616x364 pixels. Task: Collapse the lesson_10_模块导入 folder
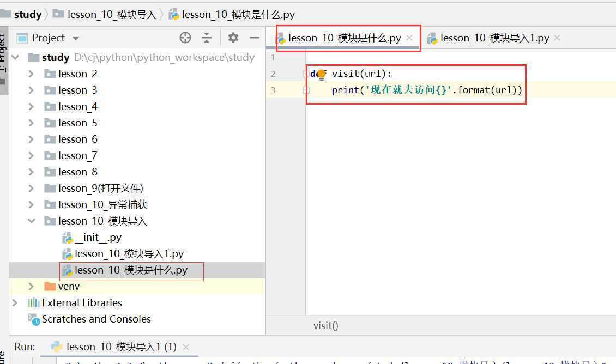tap(31, 221)
